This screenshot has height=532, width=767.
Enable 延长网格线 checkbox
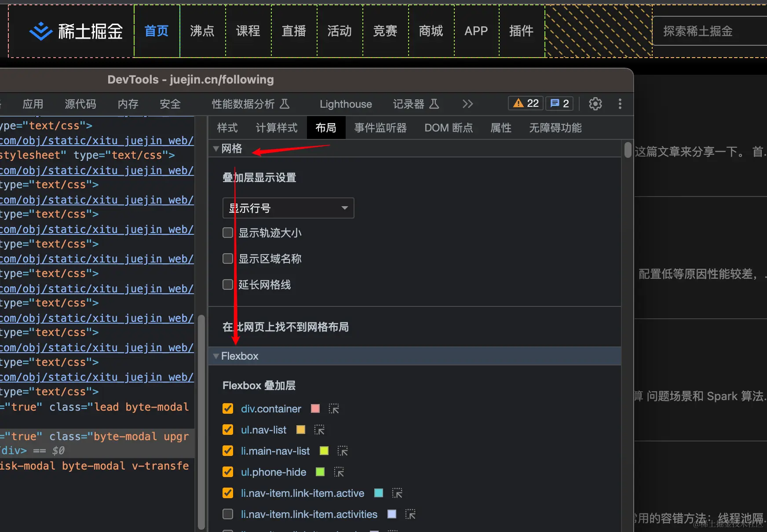[228, 284]
